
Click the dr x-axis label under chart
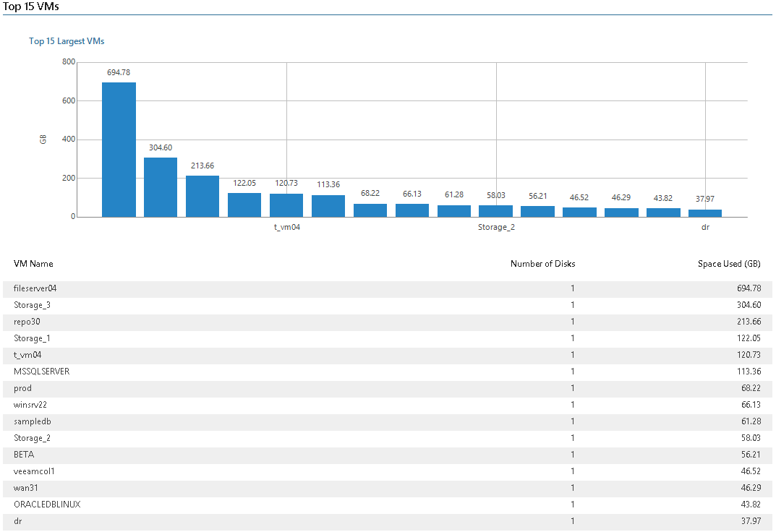705,227
